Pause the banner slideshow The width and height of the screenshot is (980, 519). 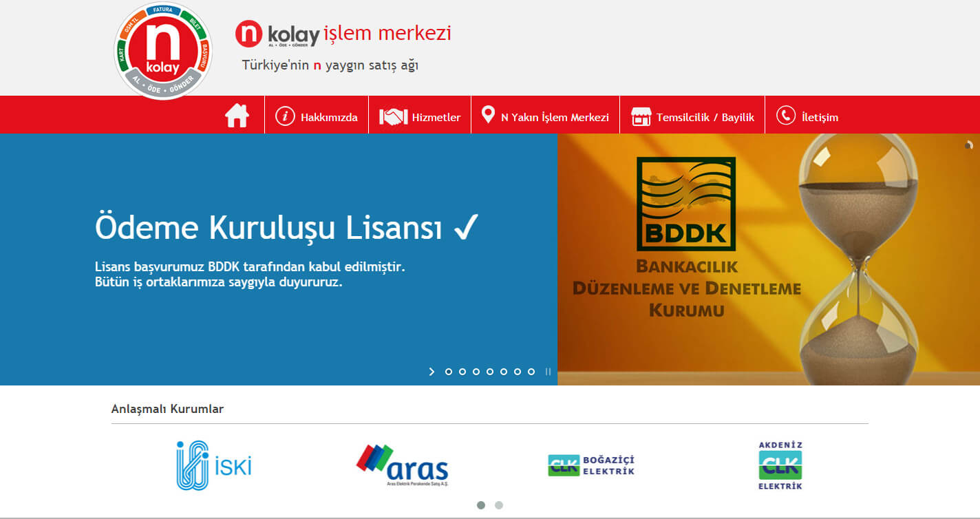[548, 372]
